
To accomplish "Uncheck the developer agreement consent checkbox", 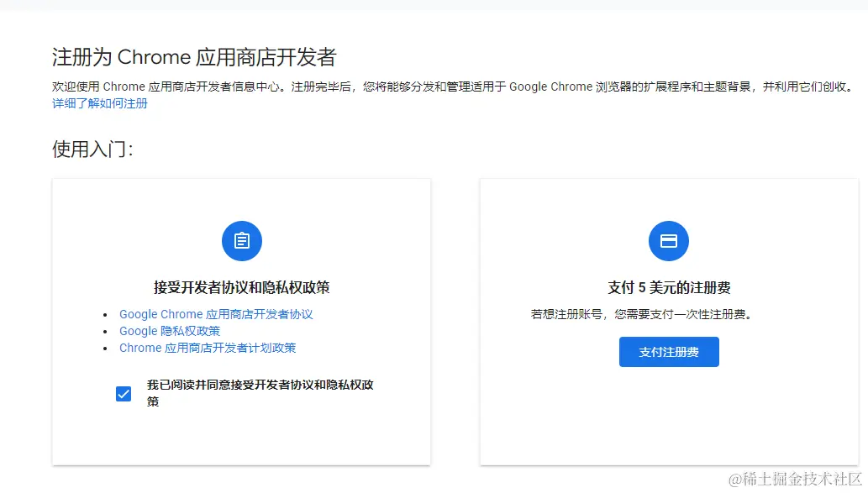I will pos(124,393).
